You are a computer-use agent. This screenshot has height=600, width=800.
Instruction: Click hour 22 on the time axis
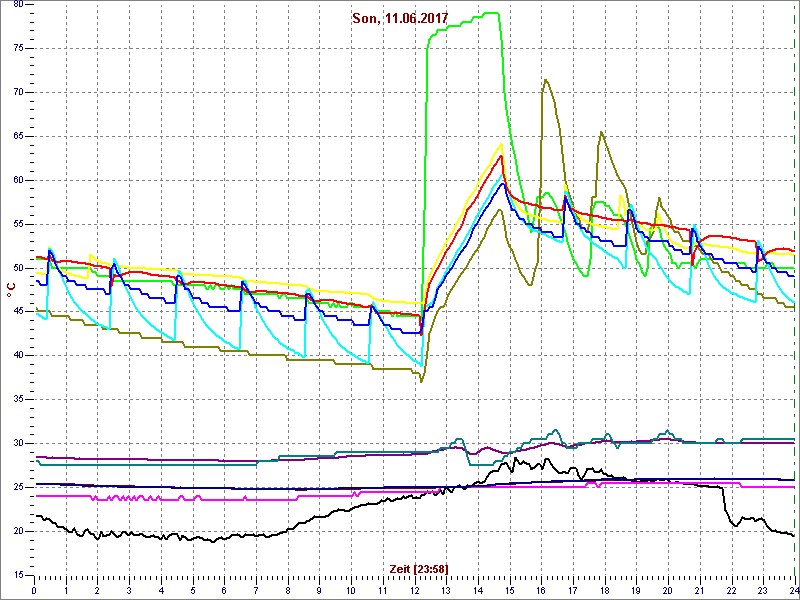[732, 591]
